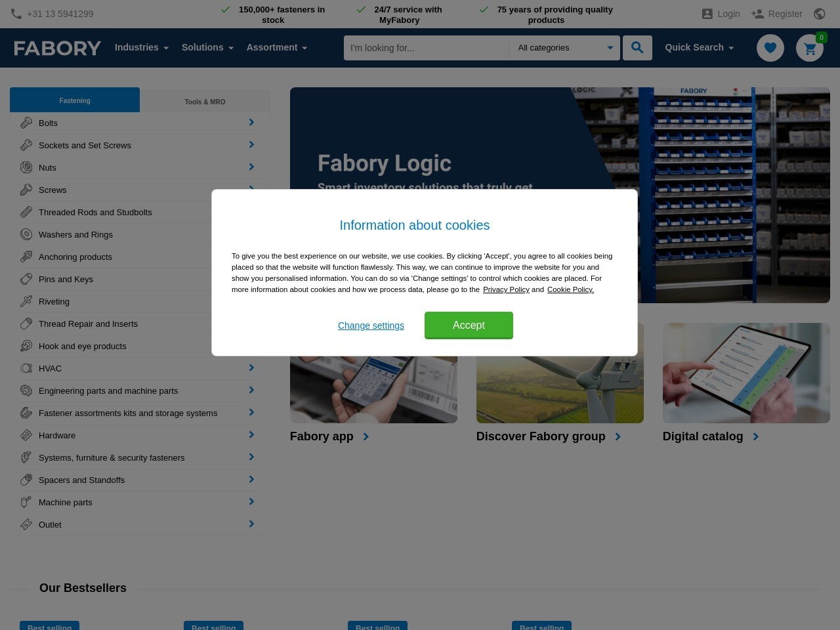Viewport: 840px width, 630px height.
Task: Click the Register person-add icon
Action: coord(757,14)
